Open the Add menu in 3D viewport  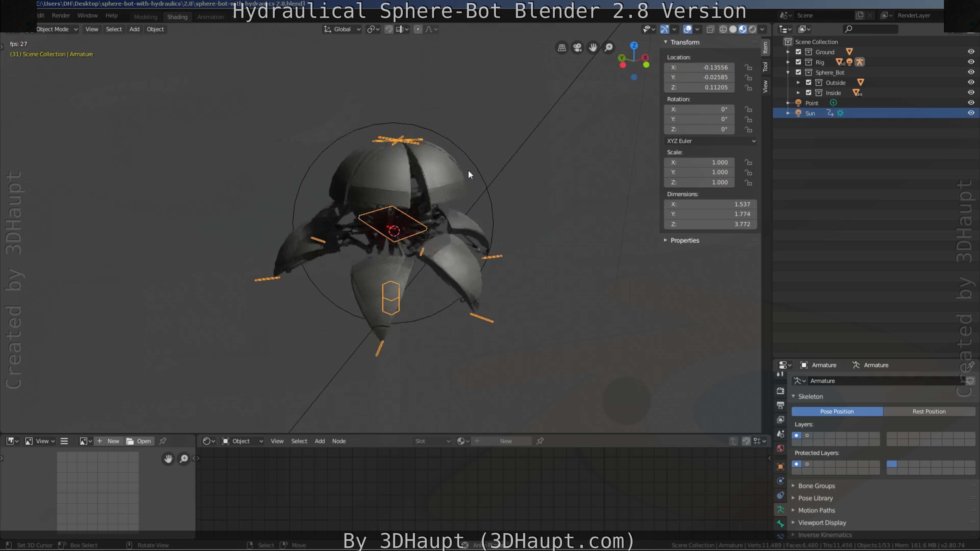[134, 29]
